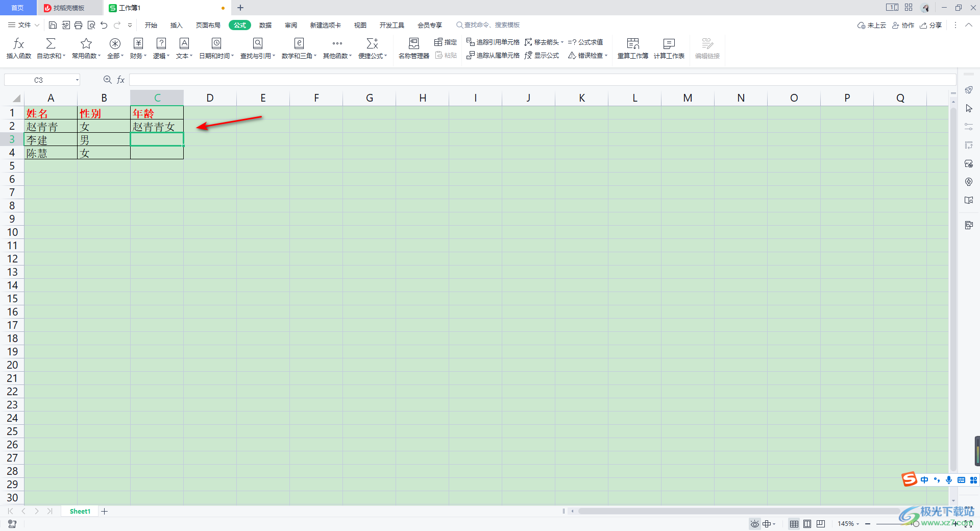
Task: Click the full-screen icon in status bar
Action: pyautogui.click(x=968, y=524)
